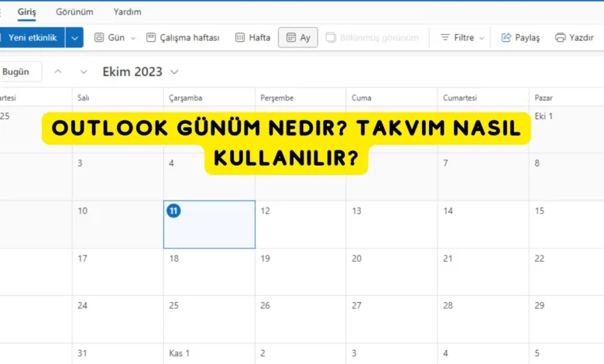Create new event with Yeni etkinlik
The height and width of the screenshot is (364, 604).
[31, 37]
